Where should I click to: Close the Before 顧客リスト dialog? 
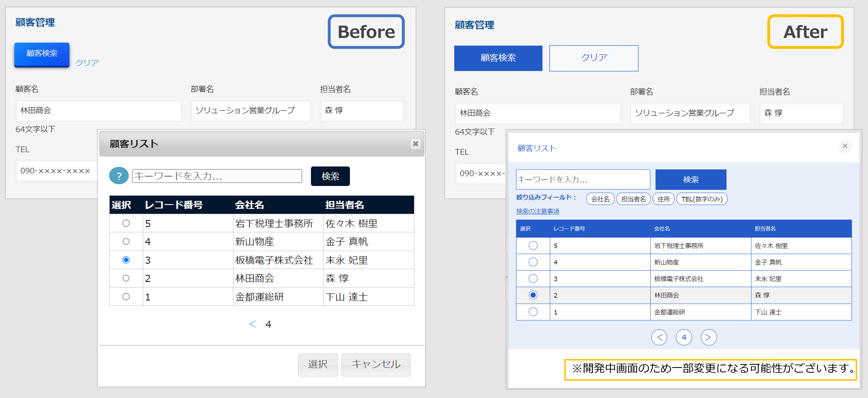pyautogui.click(x=415, y=144)
